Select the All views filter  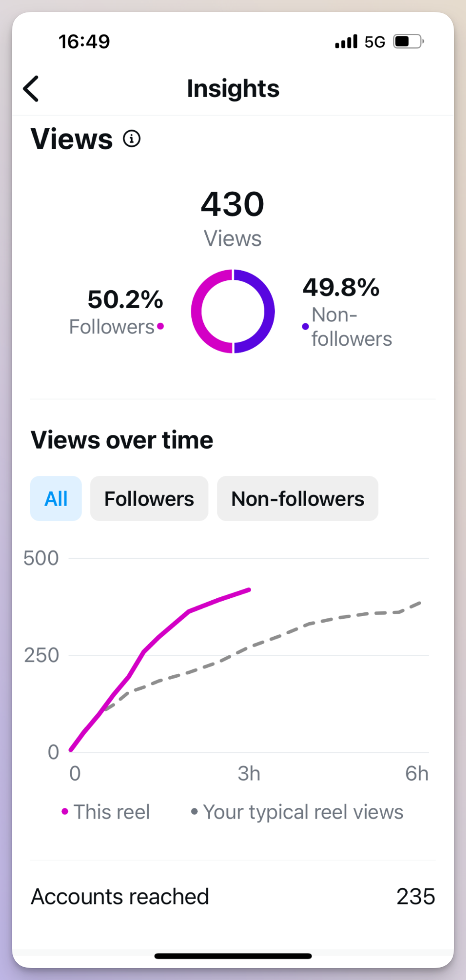55,498
